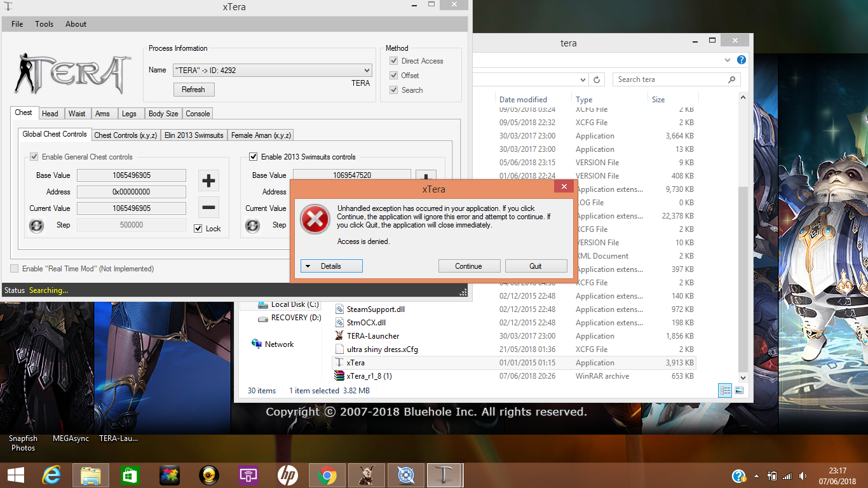Switch to the Body Size tab
The width and height of the screenshot is (868, 488).
(163, 114)
